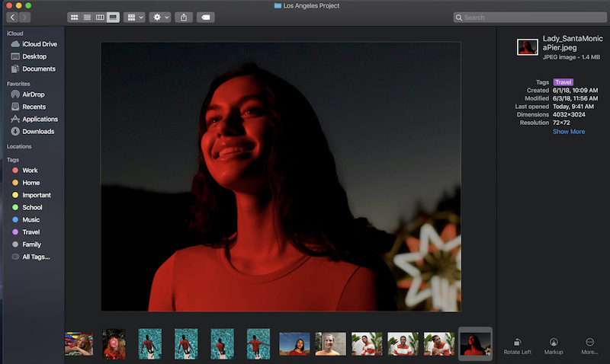The height and width of the screenshot is (364, 610).
Task: Open AirDrop in the sidebar
Action: pos(33,94)
